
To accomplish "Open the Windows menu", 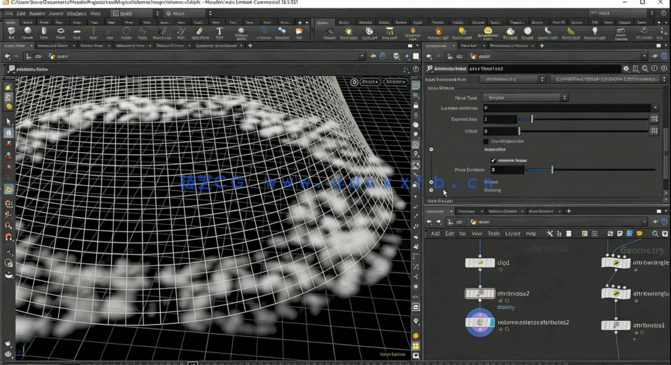I will click(77, 13).
